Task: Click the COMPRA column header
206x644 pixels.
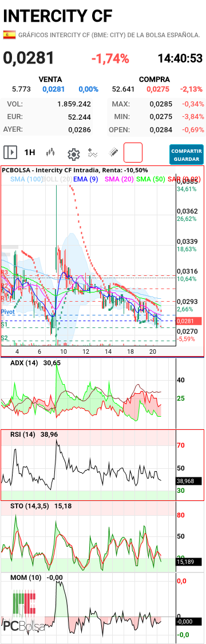Action: (x=154, y=79)
